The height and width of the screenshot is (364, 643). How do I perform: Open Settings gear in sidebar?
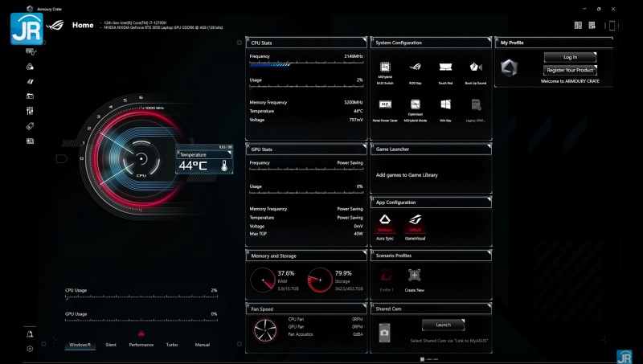click(30, 349)
